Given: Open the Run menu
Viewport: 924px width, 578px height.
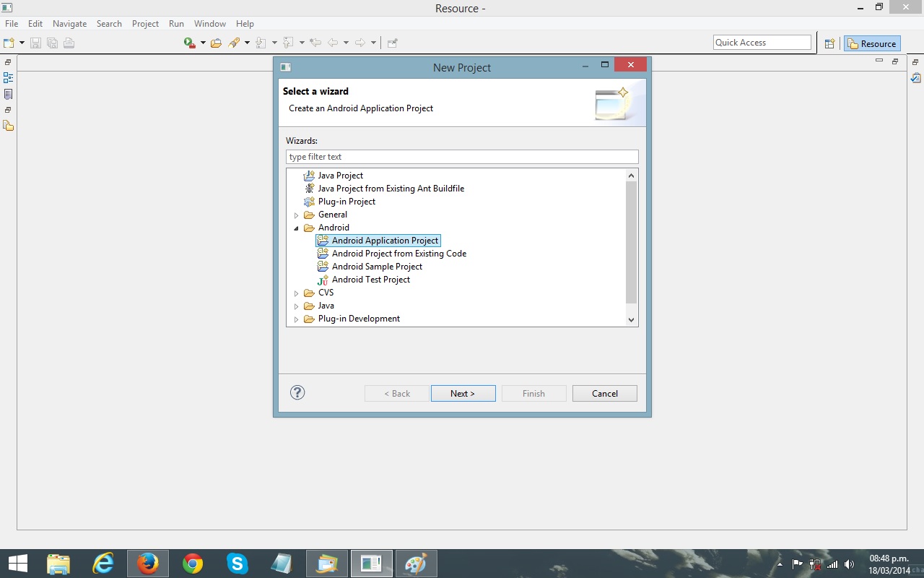Looking at the screenshot, I should [176, 24].
